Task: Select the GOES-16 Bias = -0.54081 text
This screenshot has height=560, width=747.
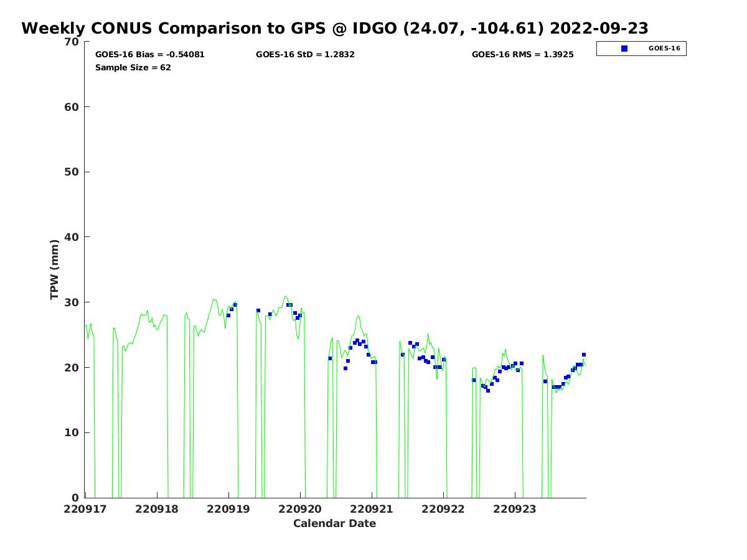Action: pyautogui.click(x=150, y=55)
